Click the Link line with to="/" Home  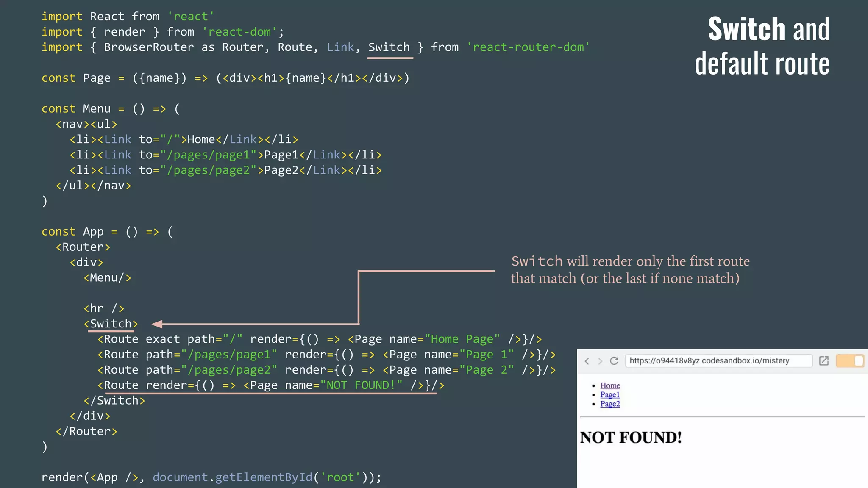click(x=184, y=139)
